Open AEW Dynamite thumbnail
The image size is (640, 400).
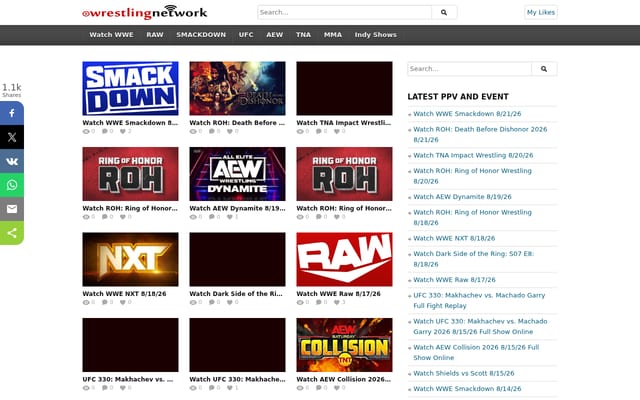tap(237, 174)
